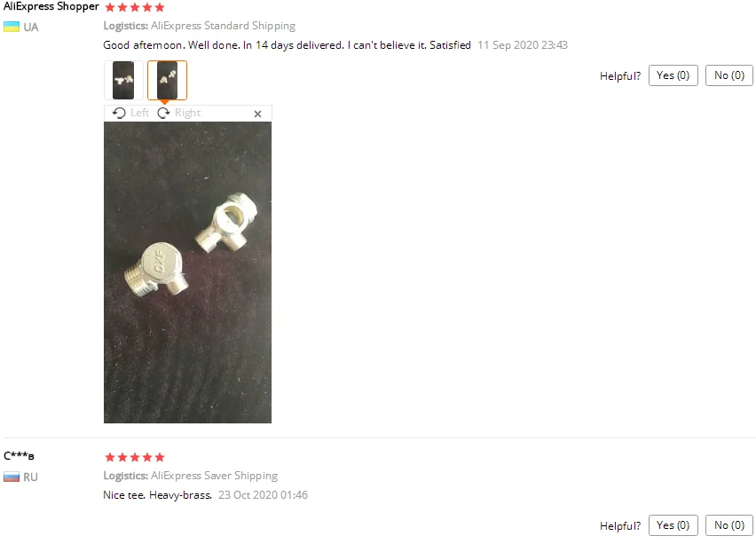The image size is (756, 544).
Task: Click the 11 Sep 2020 review timestamp
Action: pyautogui.click(x=523, y=45)
